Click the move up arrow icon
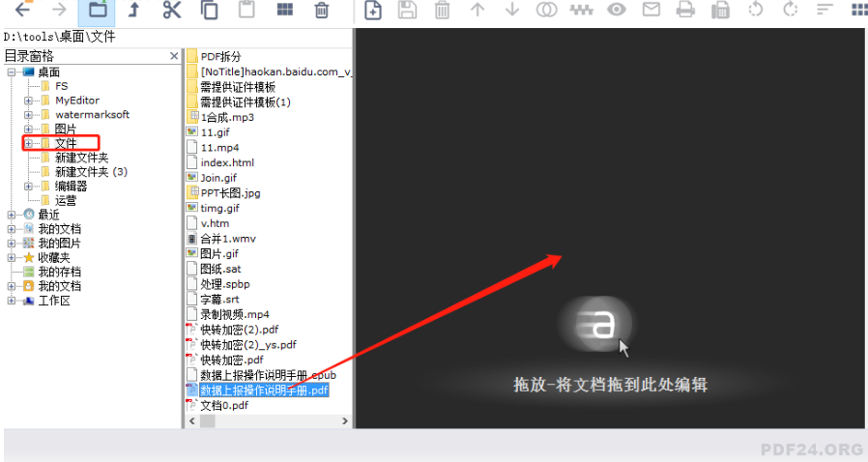 tap(477, 10)
